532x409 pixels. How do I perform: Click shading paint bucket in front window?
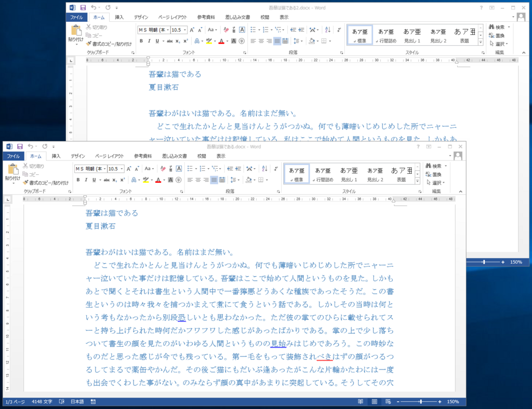point(249,180)
